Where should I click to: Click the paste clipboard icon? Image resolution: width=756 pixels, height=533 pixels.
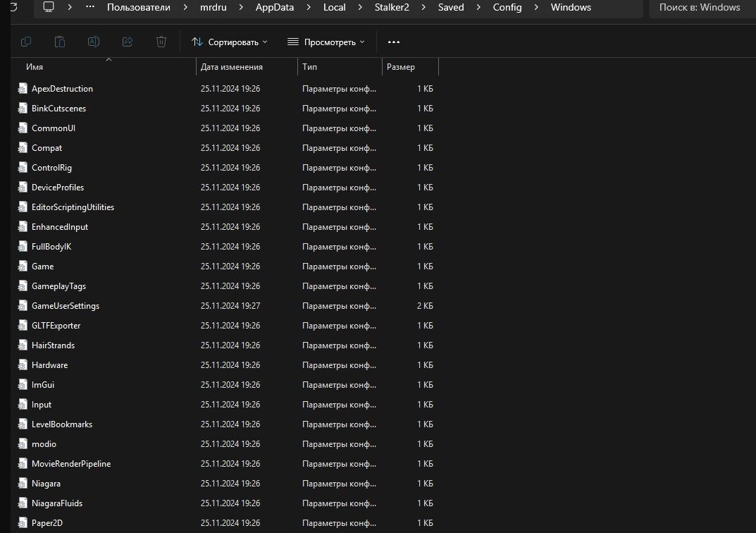[x=60, y=42]
